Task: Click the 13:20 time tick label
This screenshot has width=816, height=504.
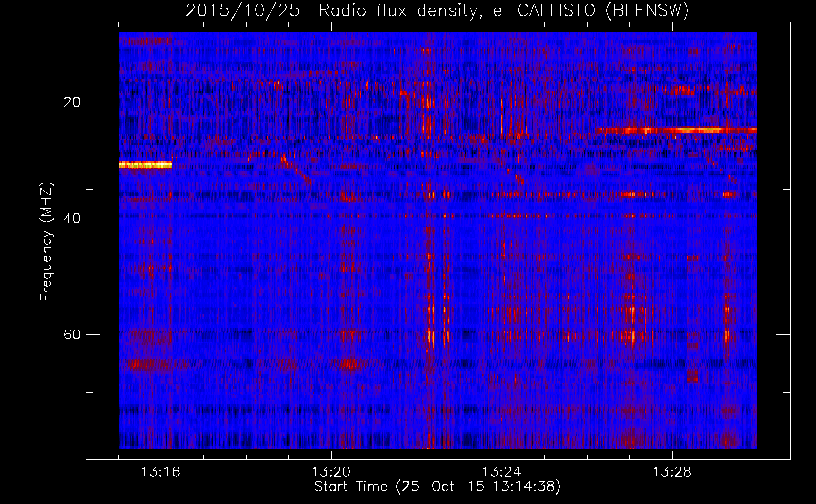Action: (331, 472)
